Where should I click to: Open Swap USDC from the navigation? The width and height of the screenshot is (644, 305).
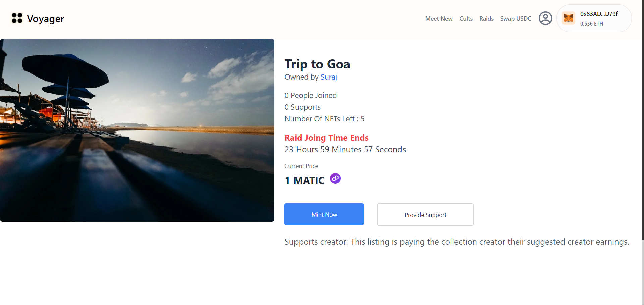(516, 19)
